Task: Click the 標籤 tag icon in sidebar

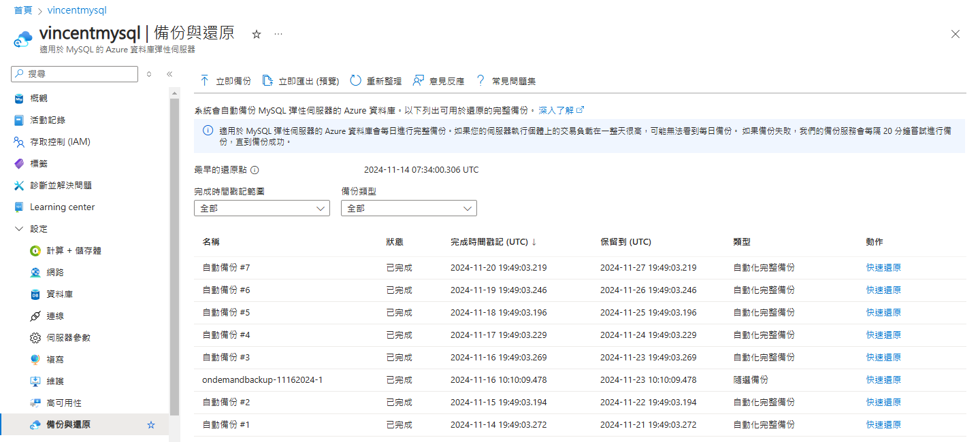Action: 19,164
